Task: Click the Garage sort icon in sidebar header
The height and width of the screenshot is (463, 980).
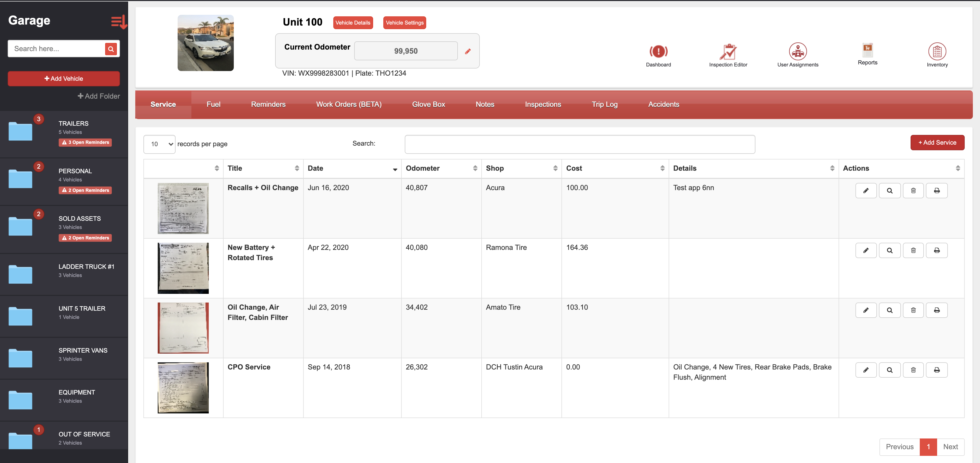Action: 119,22
